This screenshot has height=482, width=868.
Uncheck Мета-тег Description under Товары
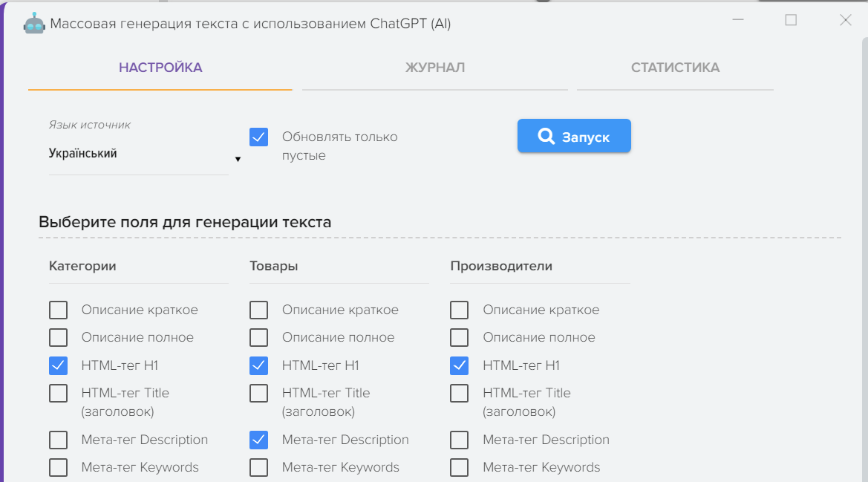(258, 440)
